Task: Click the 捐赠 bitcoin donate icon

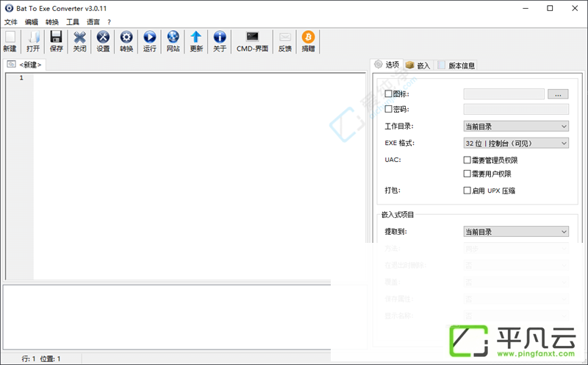Action: point(308,37)
